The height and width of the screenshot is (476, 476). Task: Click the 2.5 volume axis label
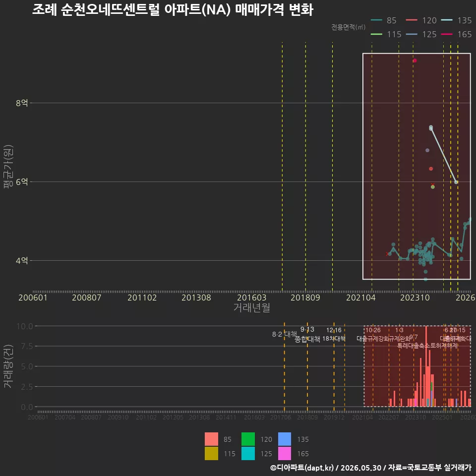[27, 387]
